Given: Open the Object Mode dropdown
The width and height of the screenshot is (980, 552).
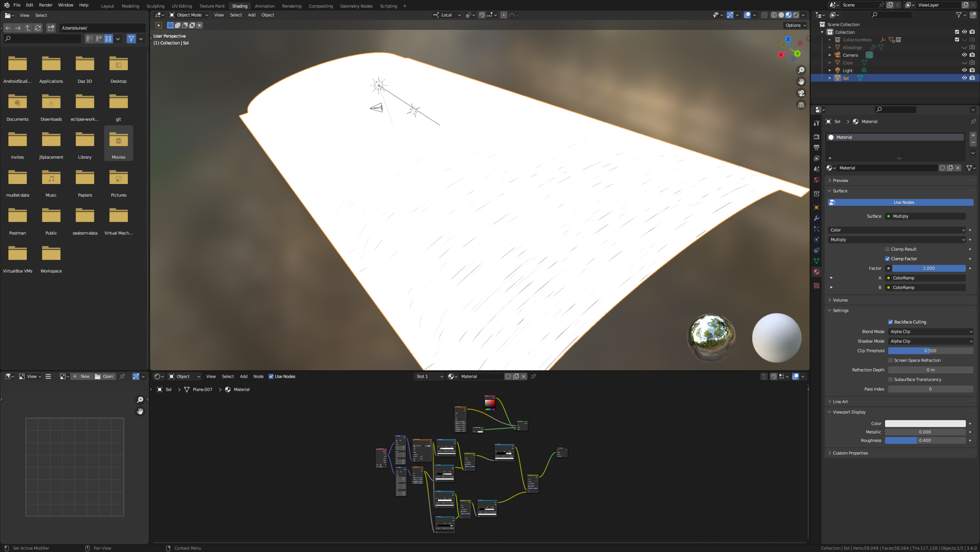Looking at the screenshot, I should pyautogui.click(x=189, y=15).
